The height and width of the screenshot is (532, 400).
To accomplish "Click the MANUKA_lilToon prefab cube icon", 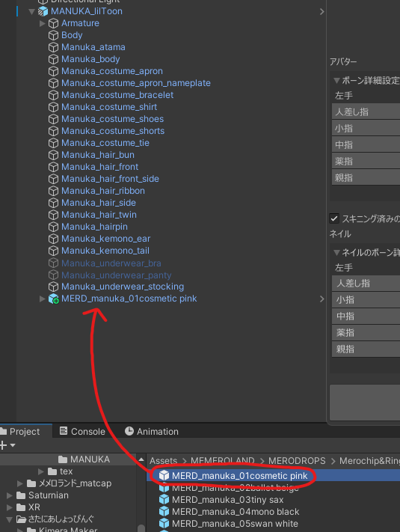I will pos(43,11).
